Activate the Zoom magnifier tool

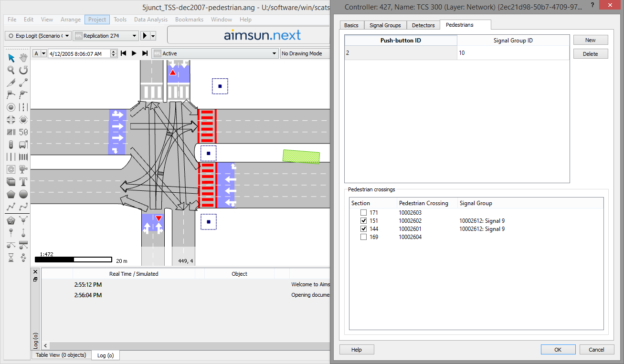pyautogui.click(x=11, y=70)
